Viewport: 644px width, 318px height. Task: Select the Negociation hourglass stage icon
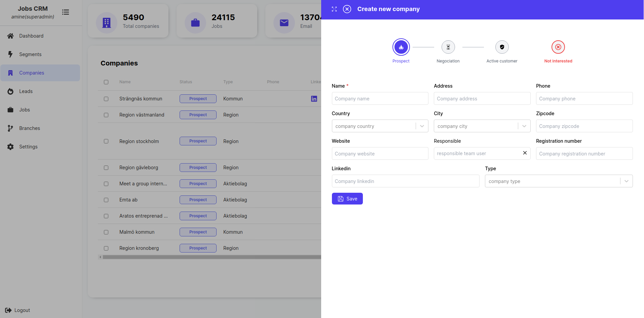point(448,47)
